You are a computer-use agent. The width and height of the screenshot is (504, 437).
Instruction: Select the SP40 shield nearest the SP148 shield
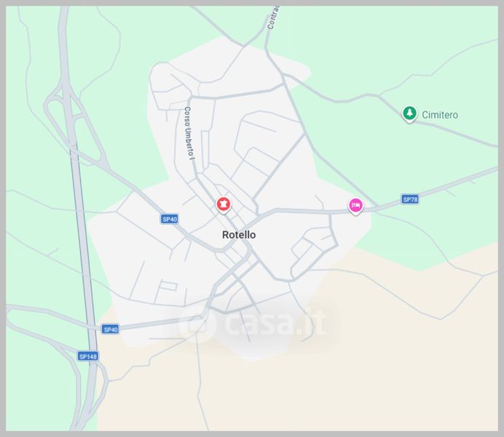click(x=110, y=329)
